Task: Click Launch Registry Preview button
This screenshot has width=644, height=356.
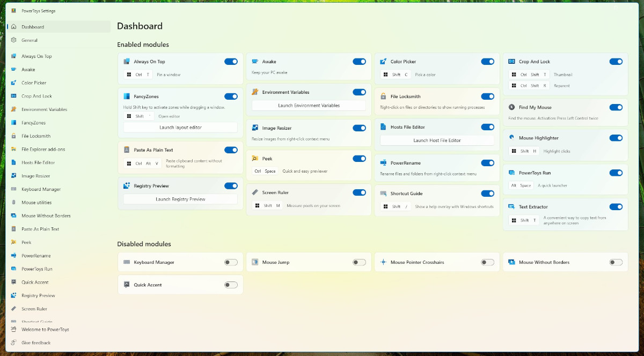Action: 180,199
